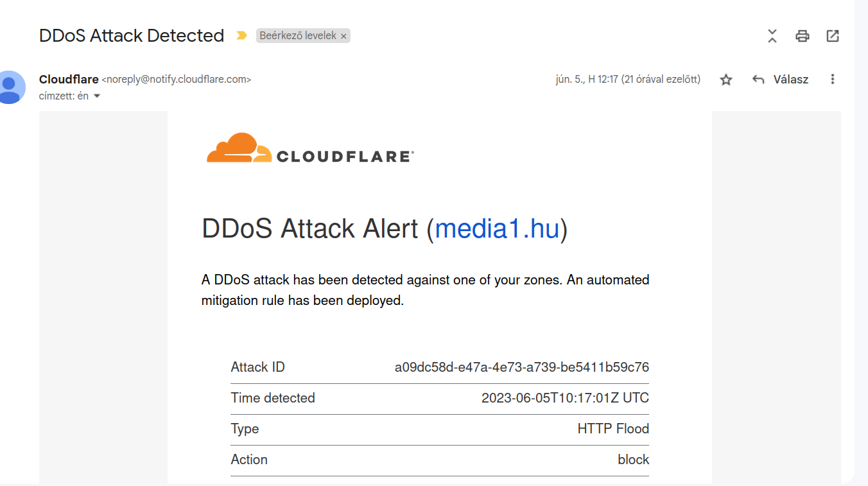Click the noreply@notify.cloudflare.com address
The width and height of the screenshot is (868, 486).
177,80
